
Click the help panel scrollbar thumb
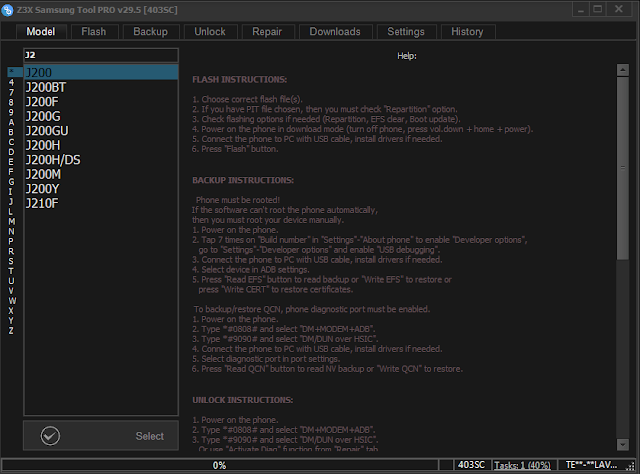coord(622,167)
